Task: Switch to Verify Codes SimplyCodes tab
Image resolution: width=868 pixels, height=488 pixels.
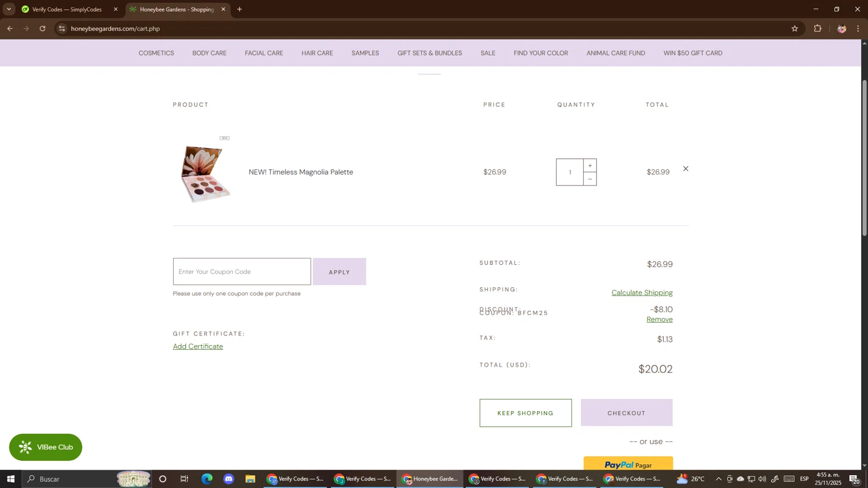Action: (x=67, y=9)
